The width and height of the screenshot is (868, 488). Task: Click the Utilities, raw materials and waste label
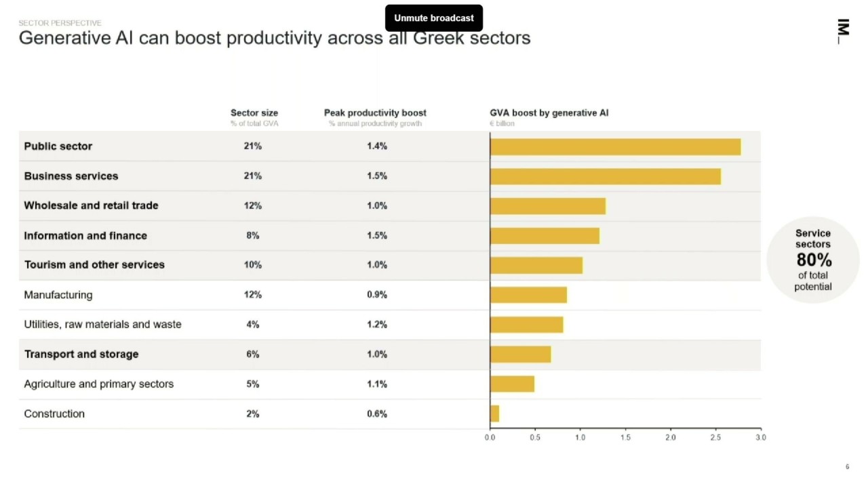[102, 325]
